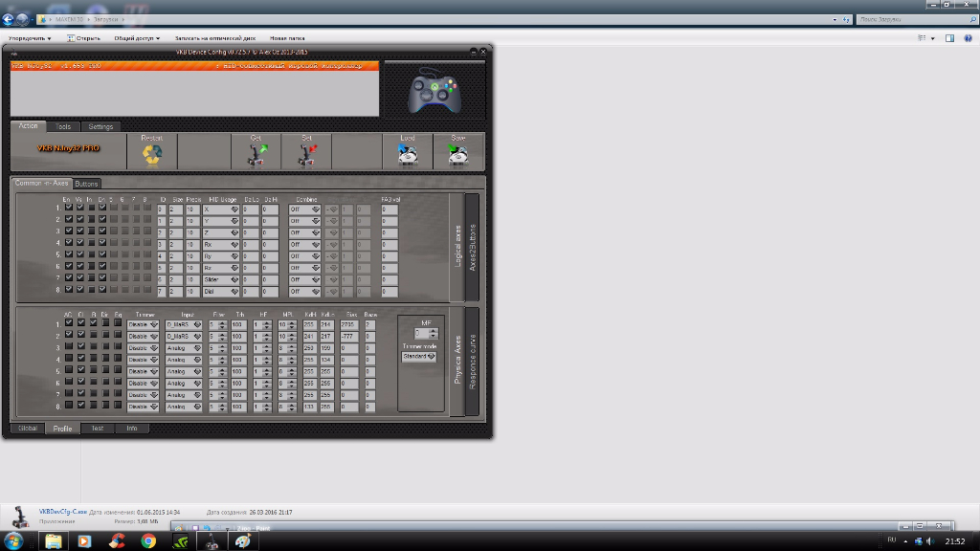The image size is (980, 551).
Task: Select the VKB joystick app in the taskbar
Action: pyautogui.click(x=212, y=541)
